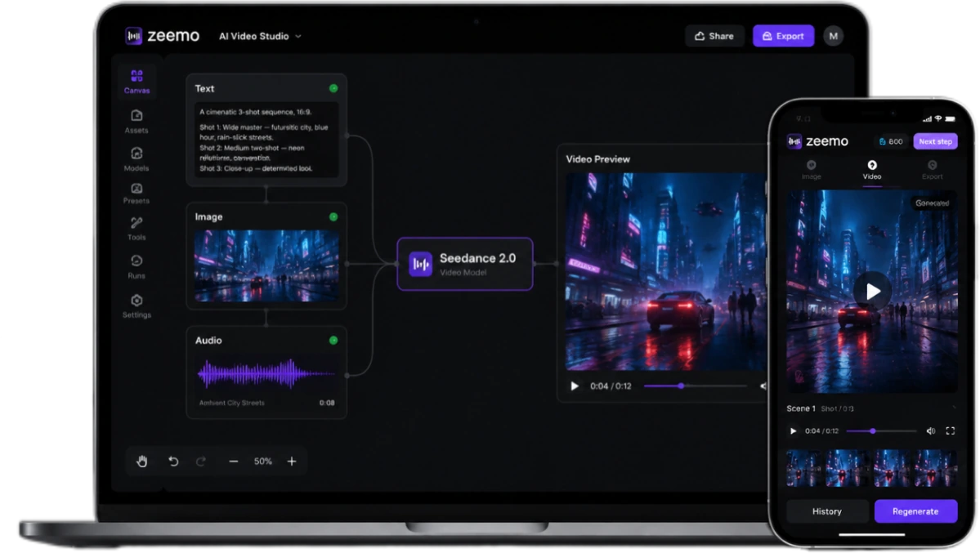Open the Tools sidebar section
The height and width of the screenshot is (553, 980).
136,229
